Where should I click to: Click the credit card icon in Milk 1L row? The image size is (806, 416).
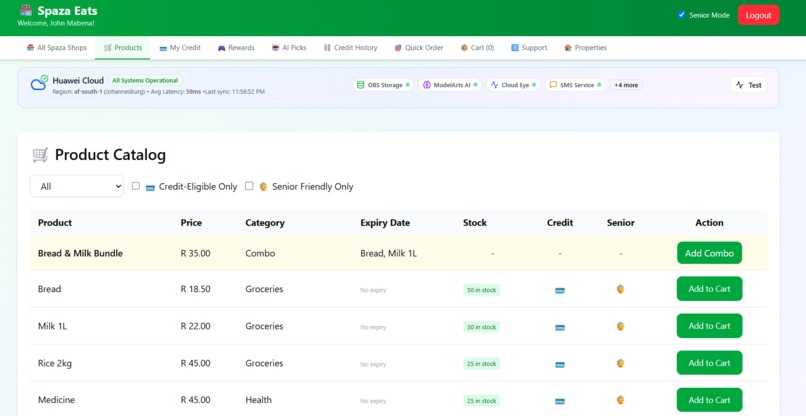pos(560,328)
